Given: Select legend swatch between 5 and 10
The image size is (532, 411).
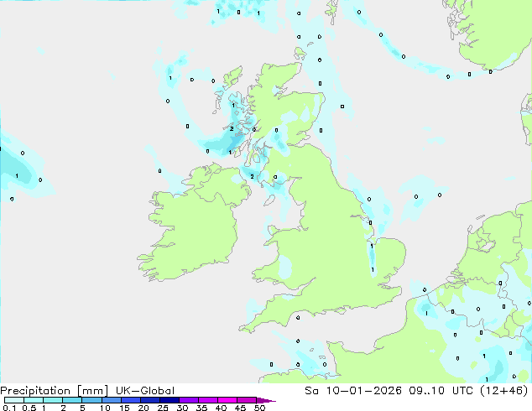Looking at the screenshot, I should coord(91,400).
